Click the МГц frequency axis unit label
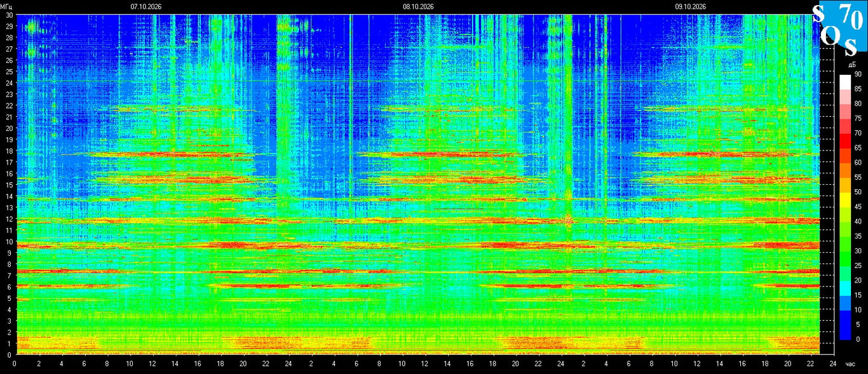The height and width of the screenshot is (374, 868). click(x=6, y=6)
